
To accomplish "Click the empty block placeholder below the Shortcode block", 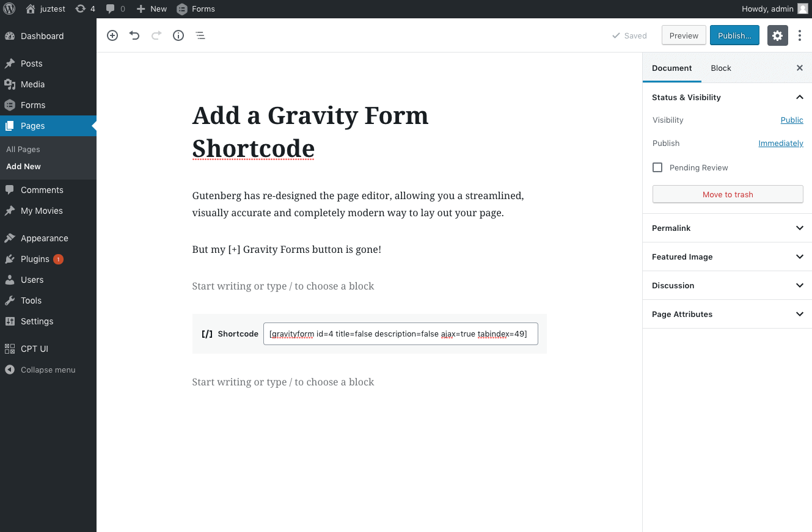I will pos(283,382).
